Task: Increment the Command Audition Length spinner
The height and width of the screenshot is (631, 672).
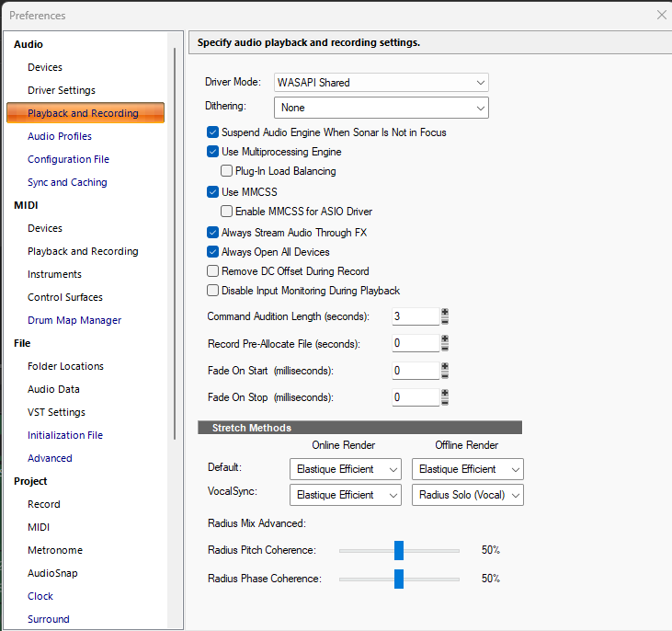Action: [x=445, y=312]
